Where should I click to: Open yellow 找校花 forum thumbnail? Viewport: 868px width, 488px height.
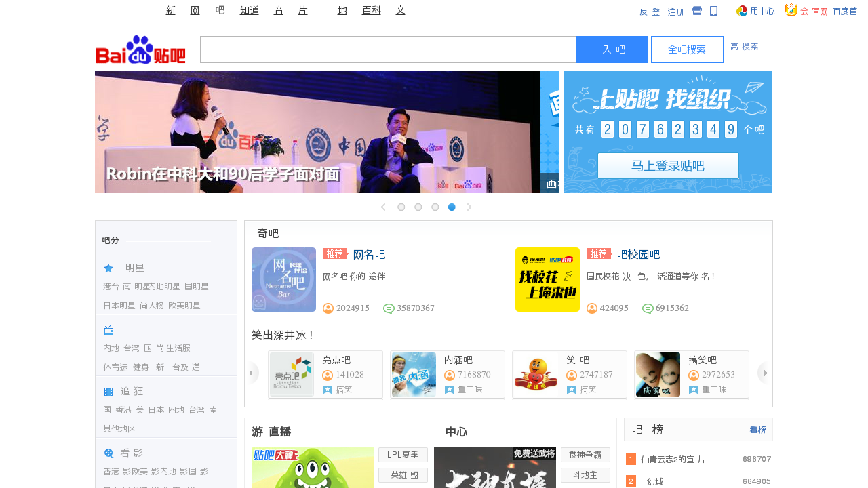pos(547,279)
